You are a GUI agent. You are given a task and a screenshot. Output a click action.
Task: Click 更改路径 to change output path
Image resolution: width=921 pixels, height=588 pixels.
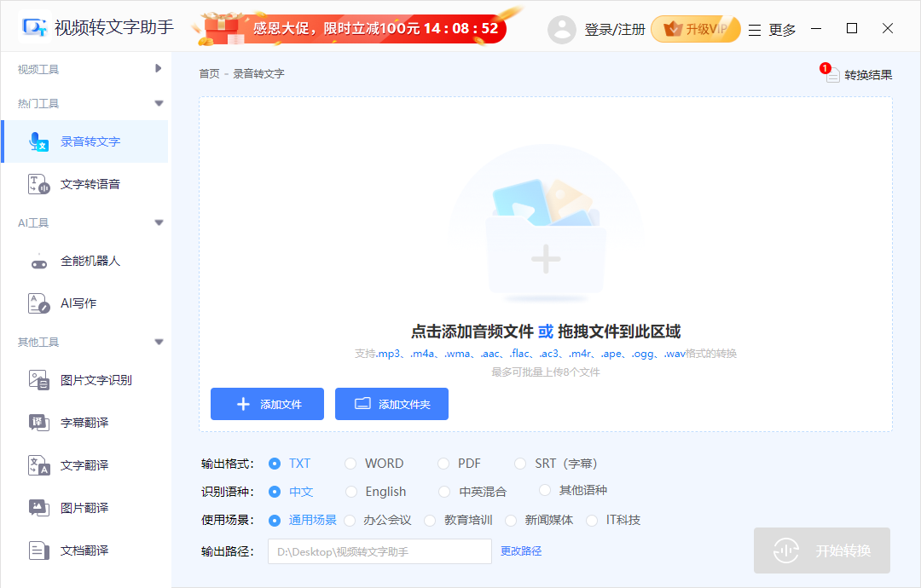pos(521,551)
